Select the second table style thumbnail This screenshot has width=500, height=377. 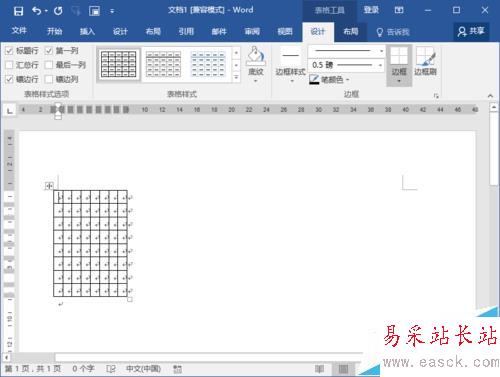(163, 64)
